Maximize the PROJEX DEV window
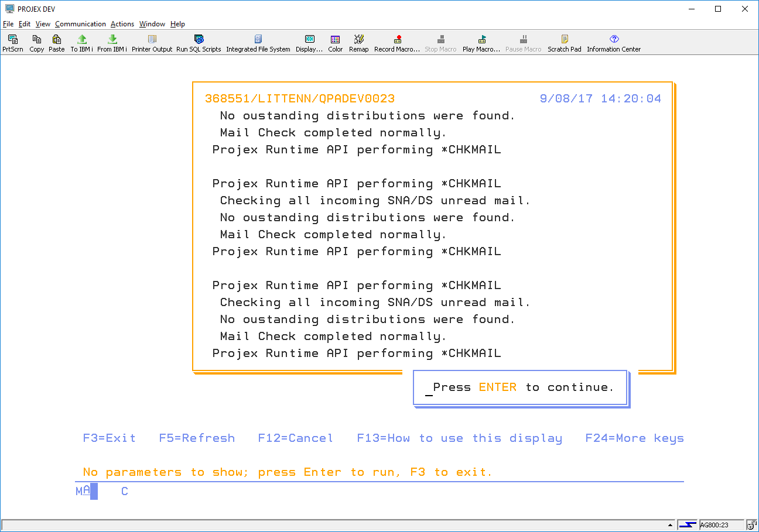This screenshot has height=532, width=759. pos(718,9)
